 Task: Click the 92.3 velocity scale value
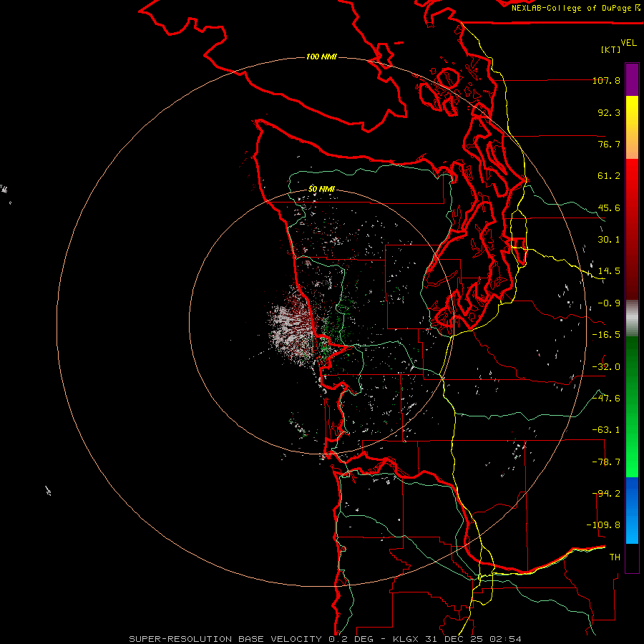pos(609,112)
